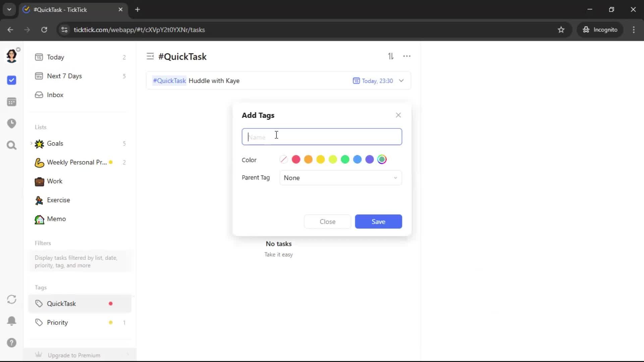Click the Sync icon in sidebar
644x362 pixels.
[x=12, y=299]
